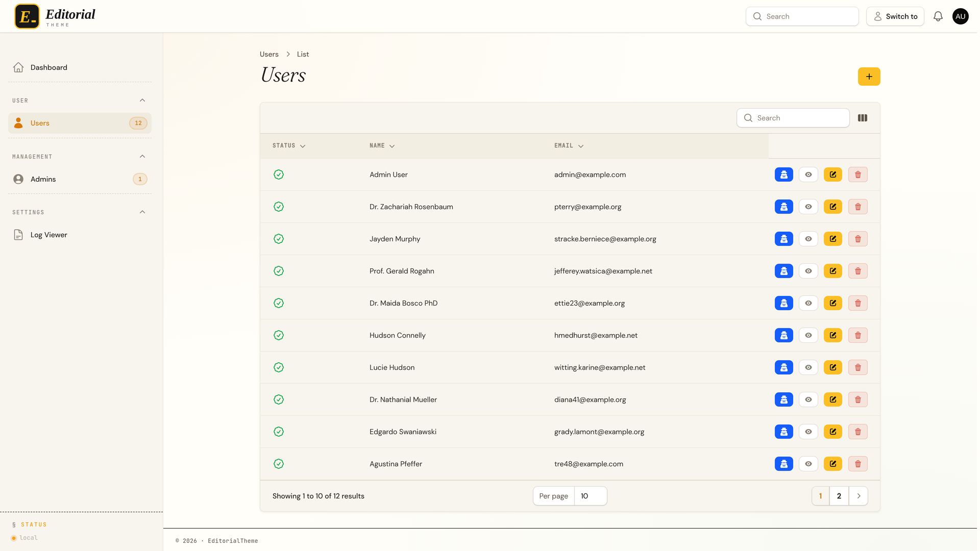Delete Jayden Murphy's row
Screen dimensions: 980x551
click(857, 239)
